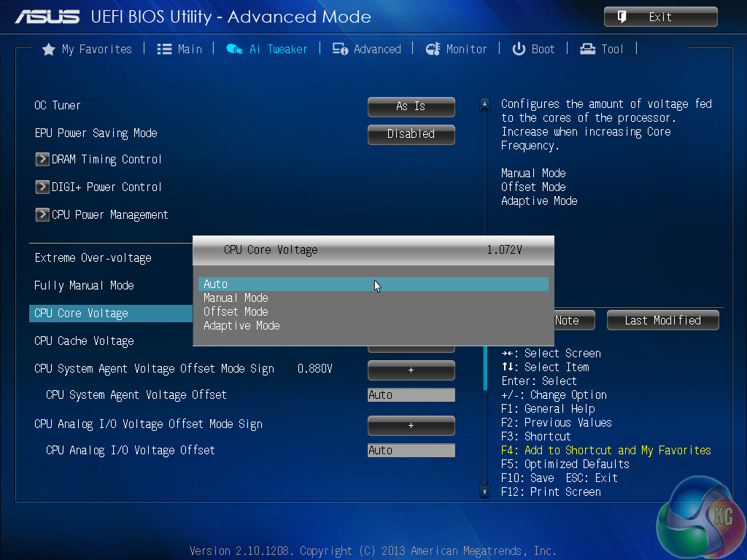
Task: Click F4 Add to Shortcut and My Favorites
Action: [x=606, y=451]
